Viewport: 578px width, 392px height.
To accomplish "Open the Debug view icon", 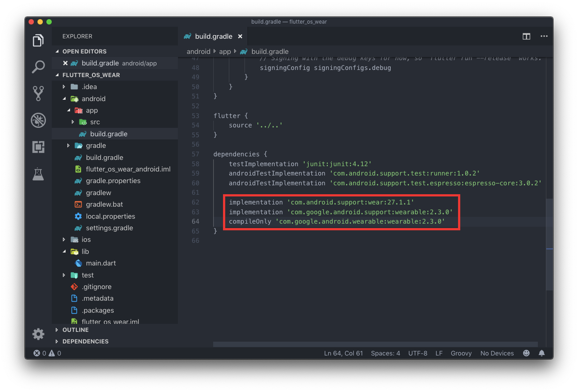I will pyautogui.click(x=38, y=120).
